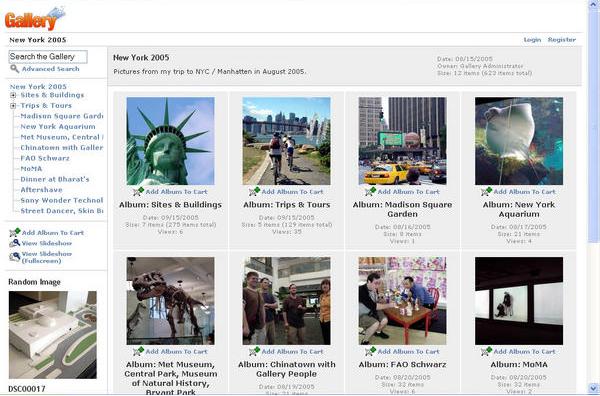
Task: Click the View Slideshow icon in sidebar
Action: coord(15,243)
